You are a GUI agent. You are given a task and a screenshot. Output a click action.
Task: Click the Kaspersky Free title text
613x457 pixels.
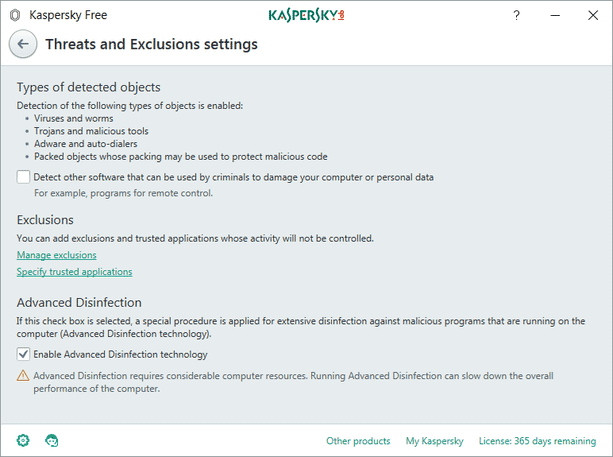point(68,15)
